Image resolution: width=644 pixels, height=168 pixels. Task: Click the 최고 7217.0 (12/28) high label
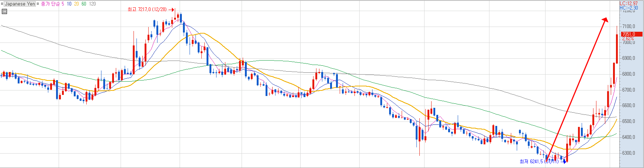[x=147, y=10]
